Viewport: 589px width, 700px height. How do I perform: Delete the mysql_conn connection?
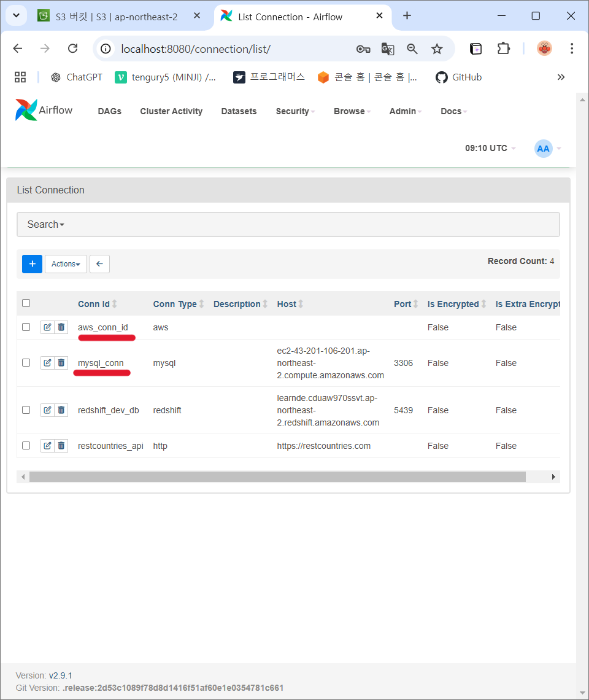61,362
